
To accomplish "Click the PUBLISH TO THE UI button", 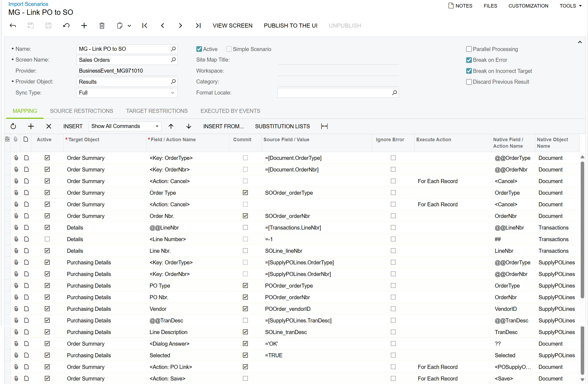I will [290, 26].
